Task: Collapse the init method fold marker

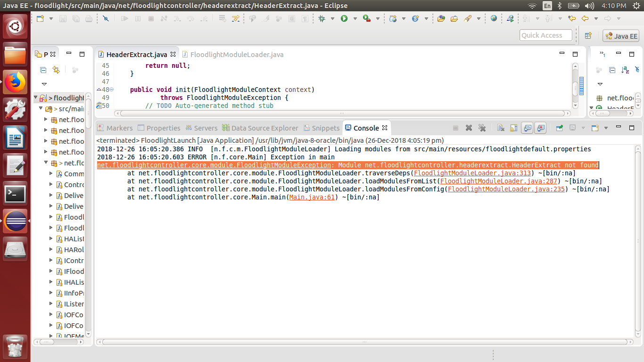Action: point(112,90)
